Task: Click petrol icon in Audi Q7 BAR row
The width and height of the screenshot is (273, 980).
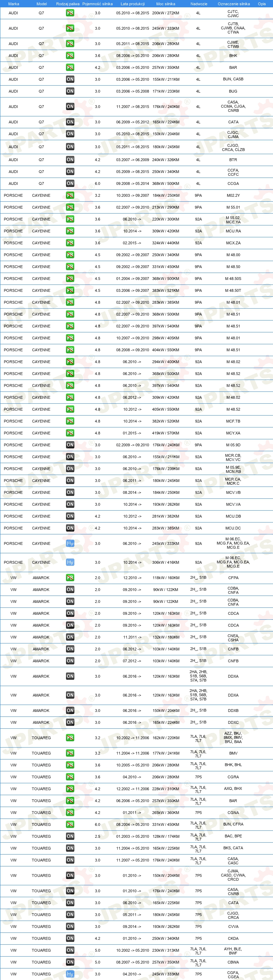Action: pyautogui.click(x=70, y=67)
